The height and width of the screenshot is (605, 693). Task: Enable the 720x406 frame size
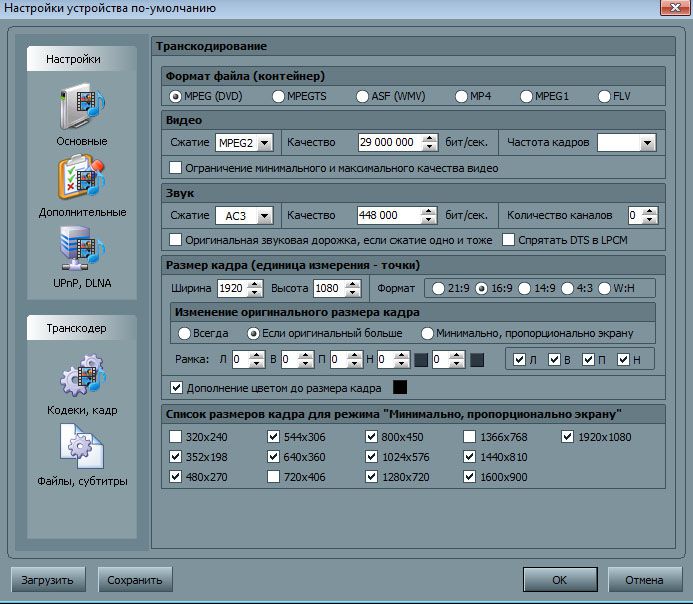tap(274, 477)
